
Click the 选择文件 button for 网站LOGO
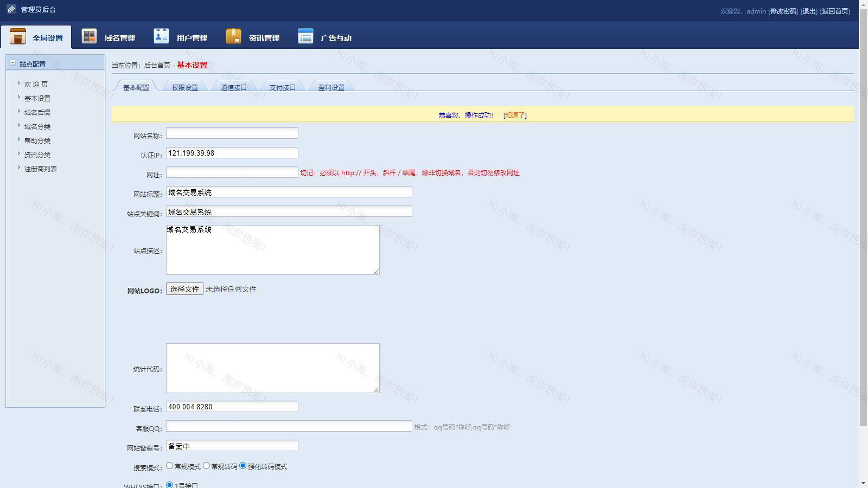pos(184,289)
